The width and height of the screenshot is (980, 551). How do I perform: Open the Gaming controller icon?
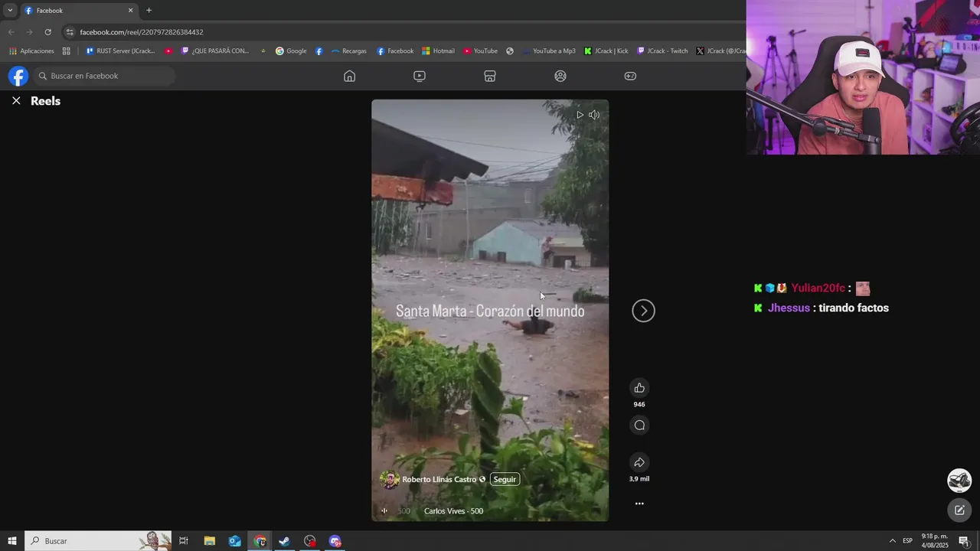point(630,76)
